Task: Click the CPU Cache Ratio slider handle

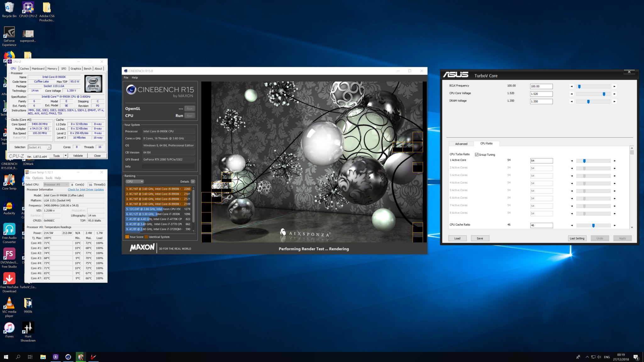Action: [593, 225]
